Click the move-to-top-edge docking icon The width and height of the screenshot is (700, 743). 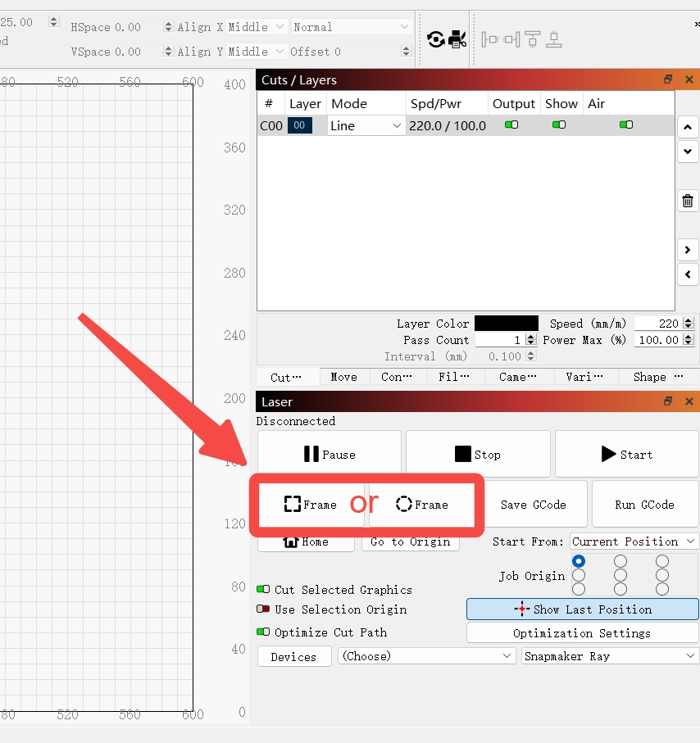pos(533,39)
